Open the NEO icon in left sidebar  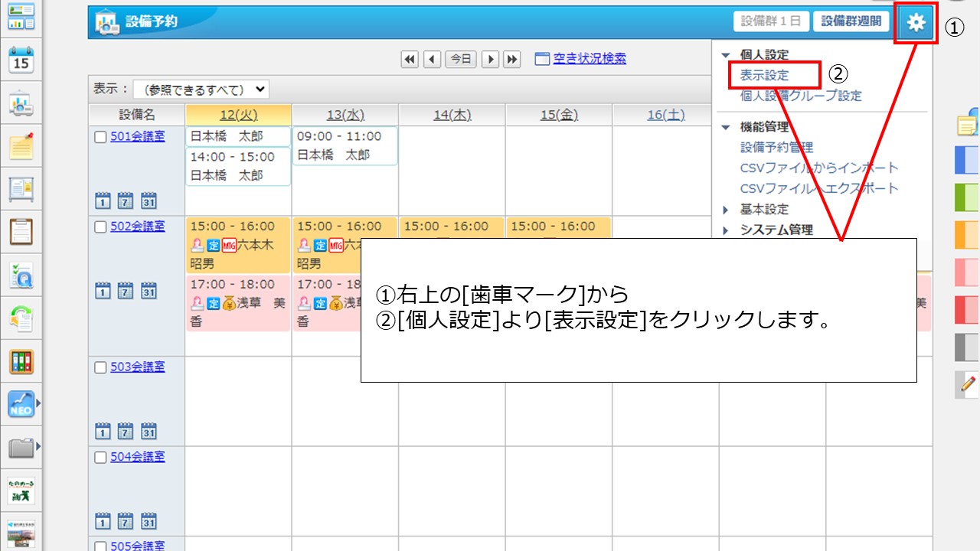[21, 403]
